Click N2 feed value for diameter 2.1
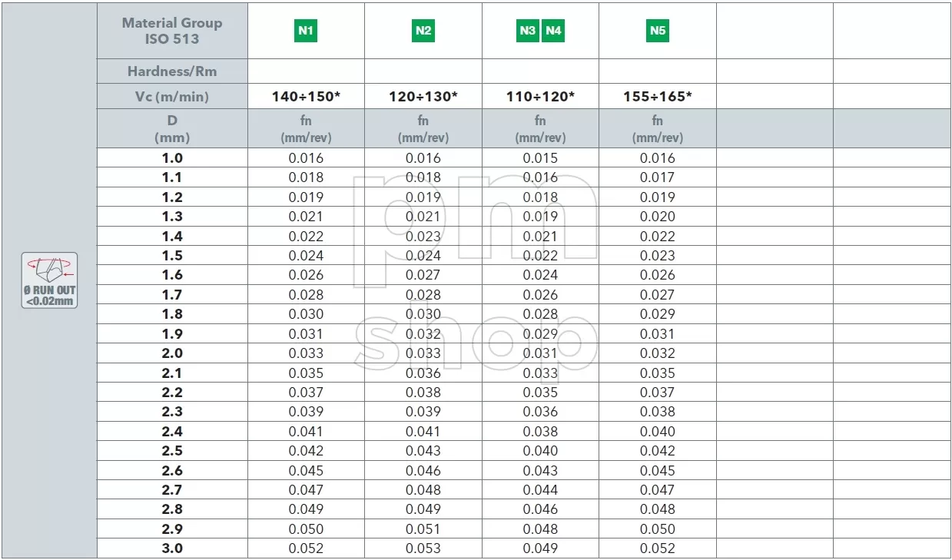This screenshot has width=952, height=560. point(423,373)
